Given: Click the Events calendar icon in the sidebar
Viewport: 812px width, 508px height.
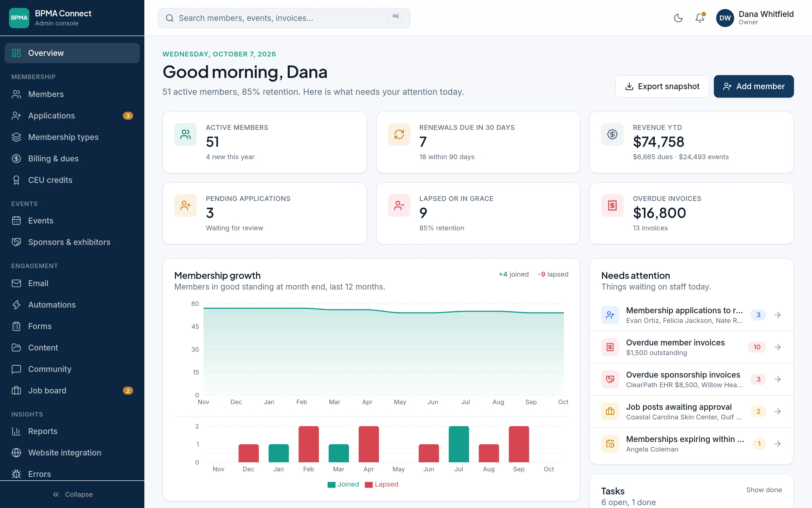Looking at the screenshot, I should pos(16,221).
